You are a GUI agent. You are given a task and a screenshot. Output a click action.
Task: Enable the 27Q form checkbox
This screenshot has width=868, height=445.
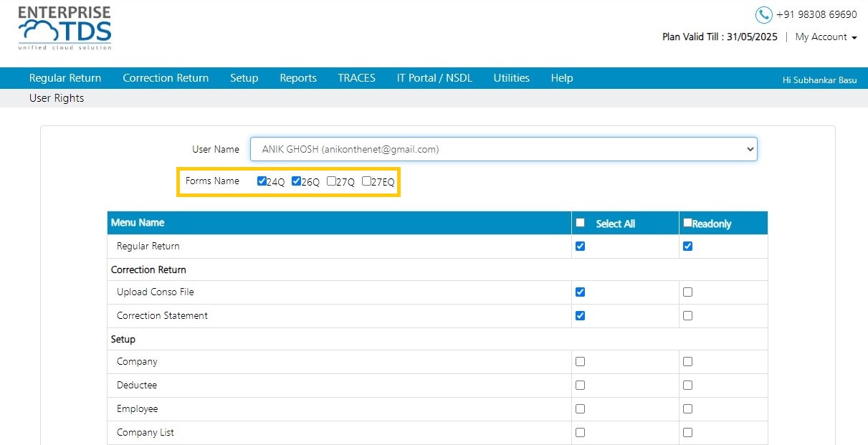point(331,181)
